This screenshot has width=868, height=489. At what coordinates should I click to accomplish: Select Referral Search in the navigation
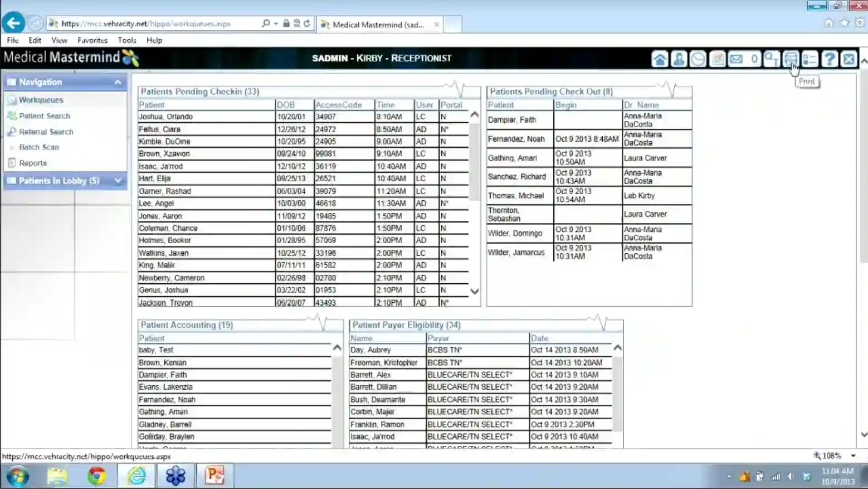coord(45,132)
